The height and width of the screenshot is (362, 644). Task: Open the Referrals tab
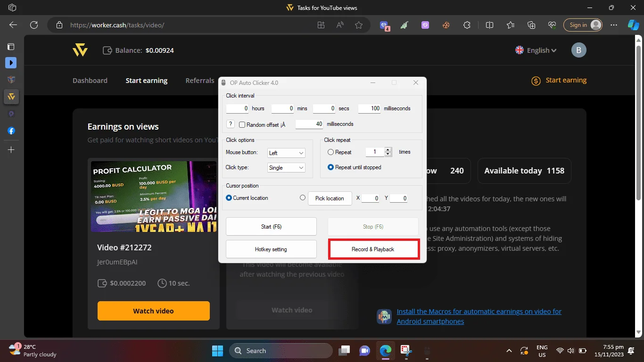200,81
